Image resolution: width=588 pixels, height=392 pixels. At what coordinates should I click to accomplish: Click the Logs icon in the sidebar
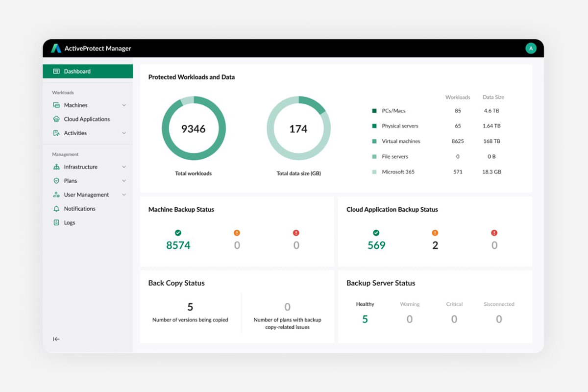click(55, 222)
